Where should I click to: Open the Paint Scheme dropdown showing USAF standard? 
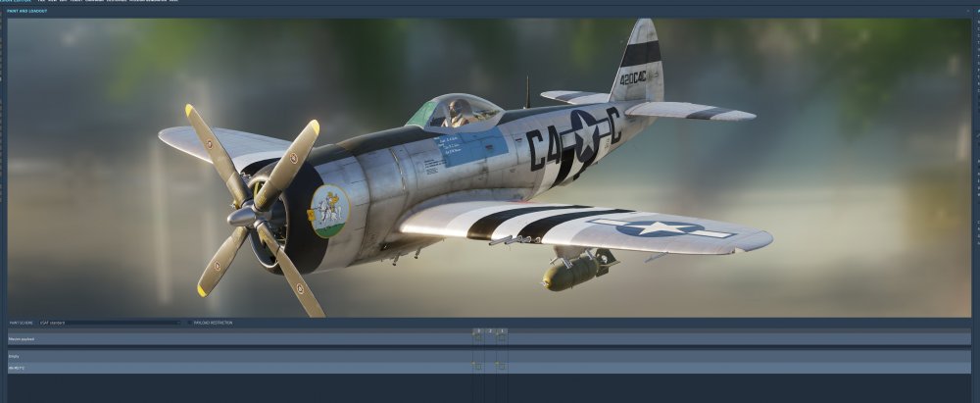pos(110,323)
